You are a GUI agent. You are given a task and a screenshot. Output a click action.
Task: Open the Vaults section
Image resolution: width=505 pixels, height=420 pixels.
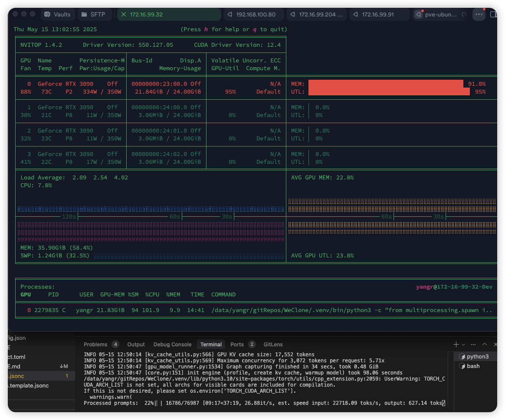click(58, 14)
